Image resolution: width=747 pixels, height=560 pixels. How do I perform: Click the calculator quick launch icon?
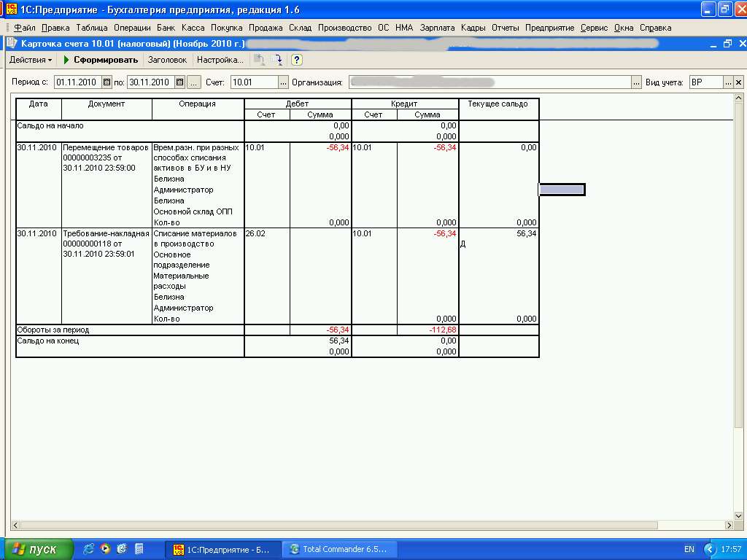139,549
